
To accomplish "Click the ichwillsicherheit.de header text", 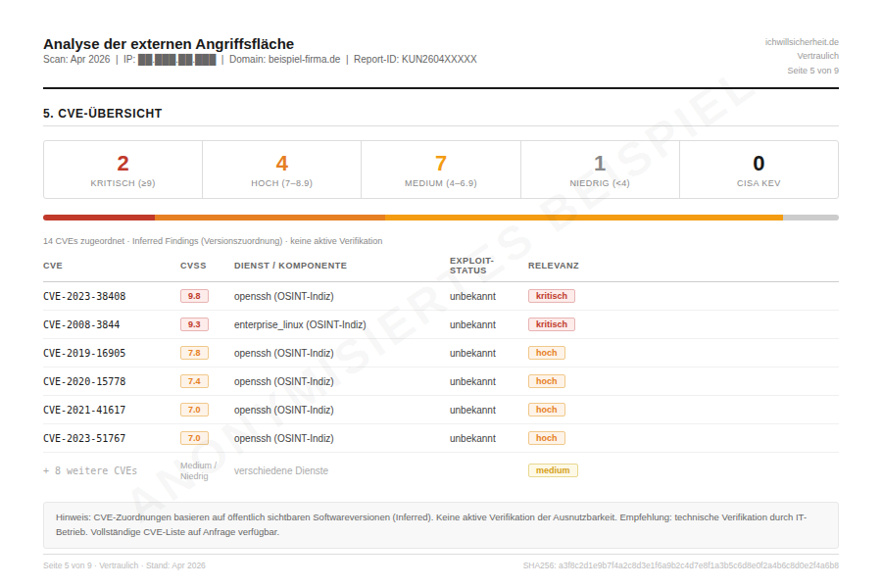I will coord(801,42).
